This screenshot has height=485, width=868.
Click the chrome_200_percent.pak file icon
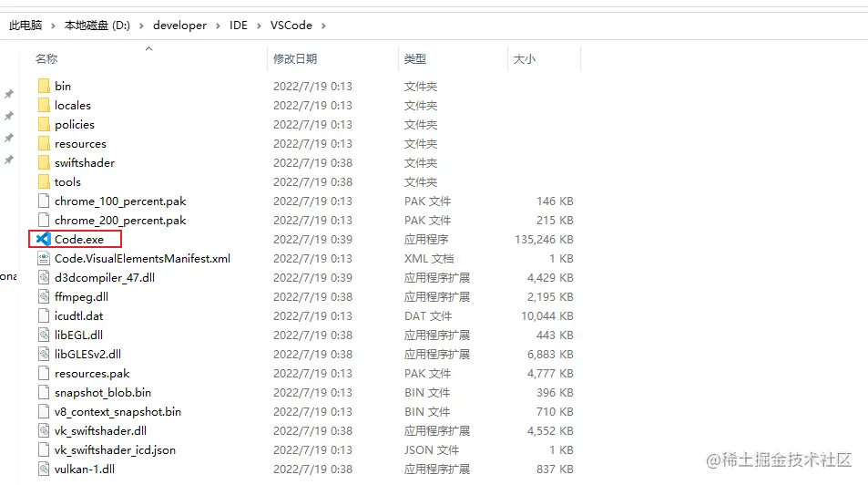tap(44, 220)
